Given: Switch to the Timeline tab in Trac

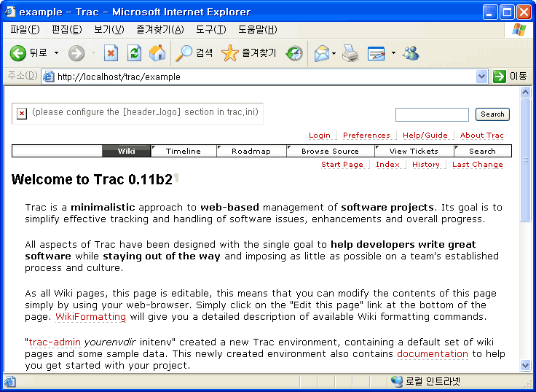Looking at the screenshot, I should (x=184, y=151).
